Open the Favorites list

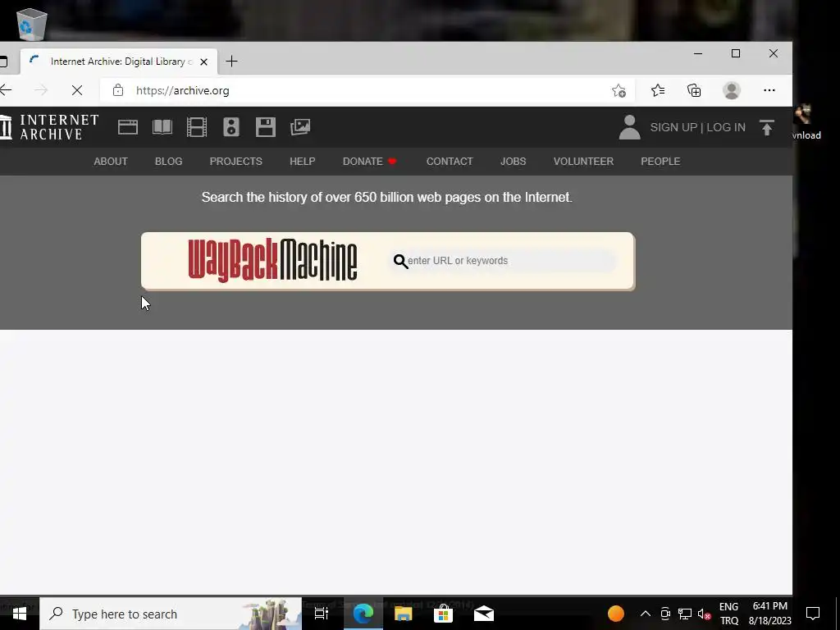coord(658,90)
